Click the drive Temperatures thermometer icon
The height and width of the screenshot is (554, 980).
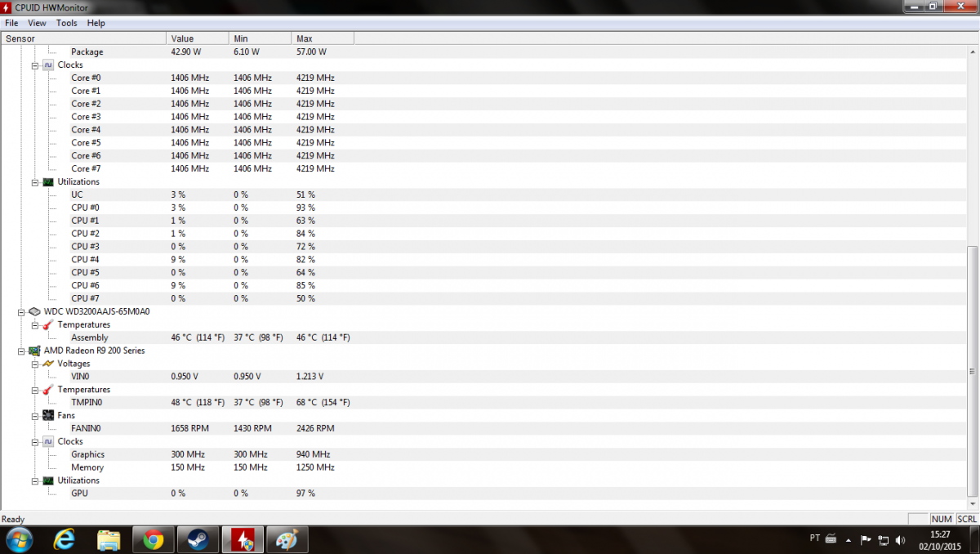pos(48,324)
